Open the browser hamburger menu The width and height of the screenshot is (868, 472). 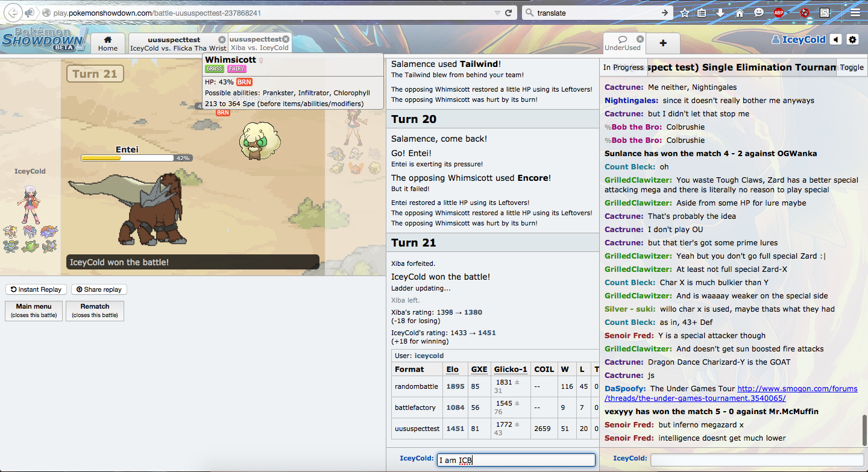(855, 13)
